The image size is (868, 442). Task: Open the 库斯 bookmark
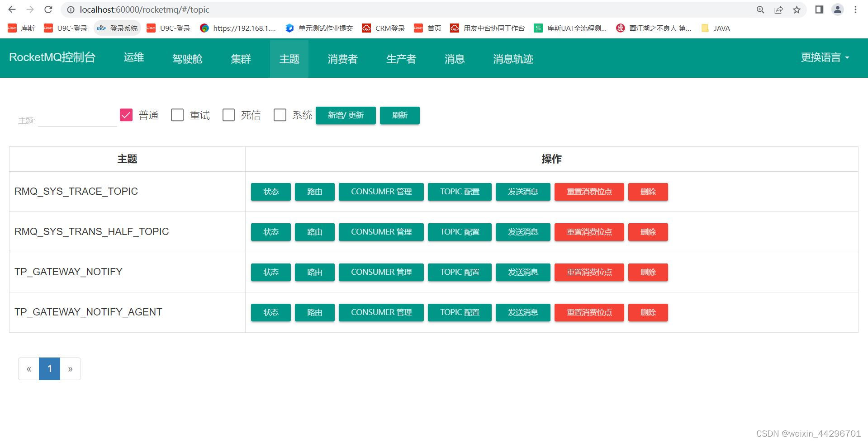(21, 28)
